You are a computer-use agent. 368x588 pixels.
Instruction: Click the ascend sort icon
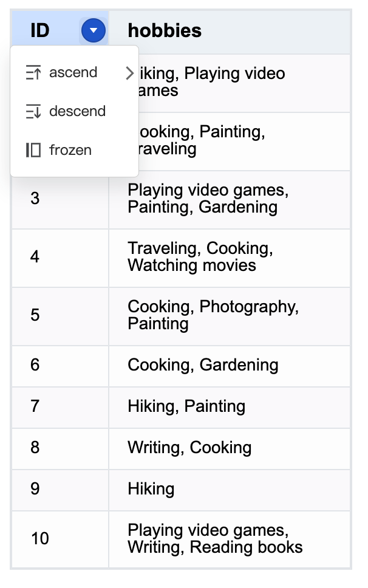(33, 72)
